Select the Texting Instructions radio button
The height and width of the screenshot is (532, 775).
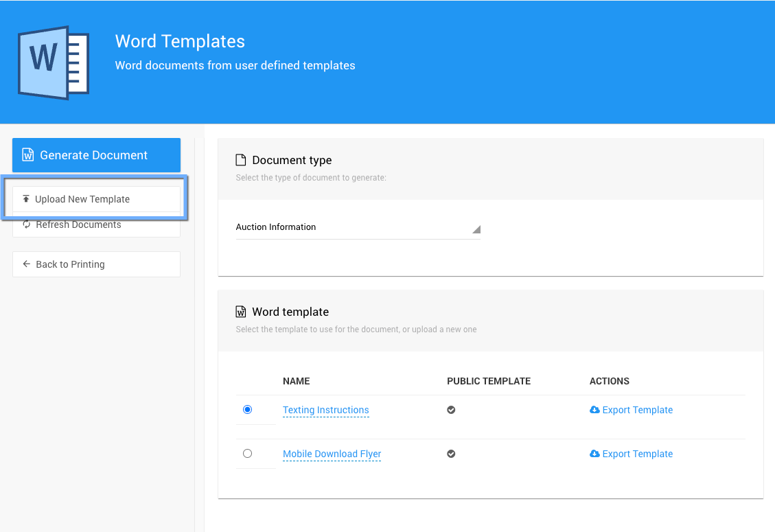[248, 410]
